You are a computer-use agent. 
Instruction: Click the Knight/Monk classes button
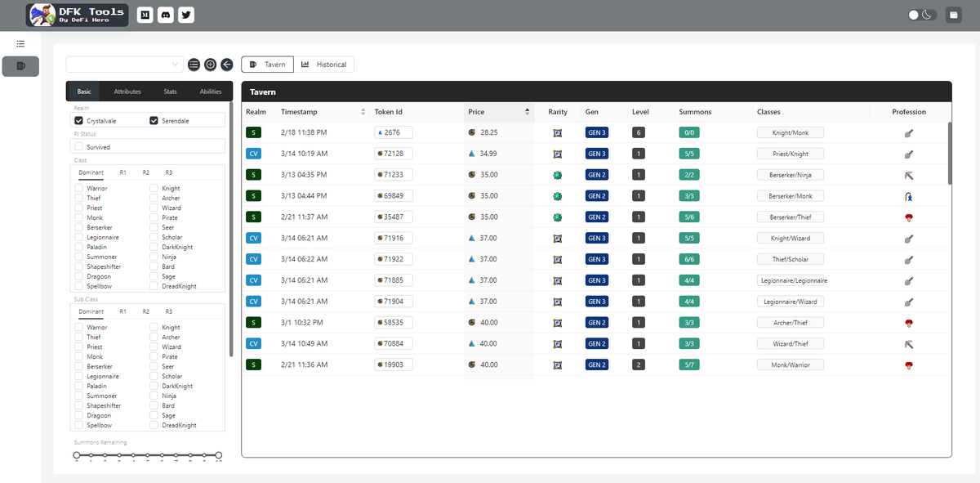tap(791, 132)
